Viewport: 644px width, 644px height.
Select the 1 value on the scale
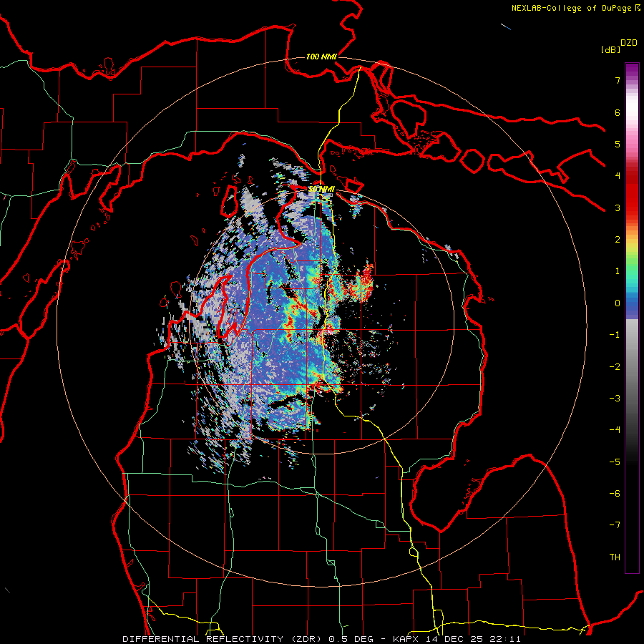point(618,271)
